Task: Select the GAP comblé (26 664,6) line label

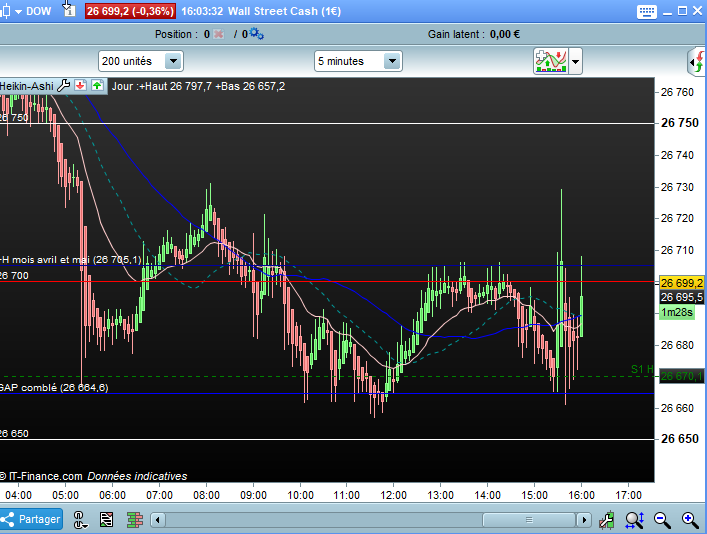Action: point(54,387)
